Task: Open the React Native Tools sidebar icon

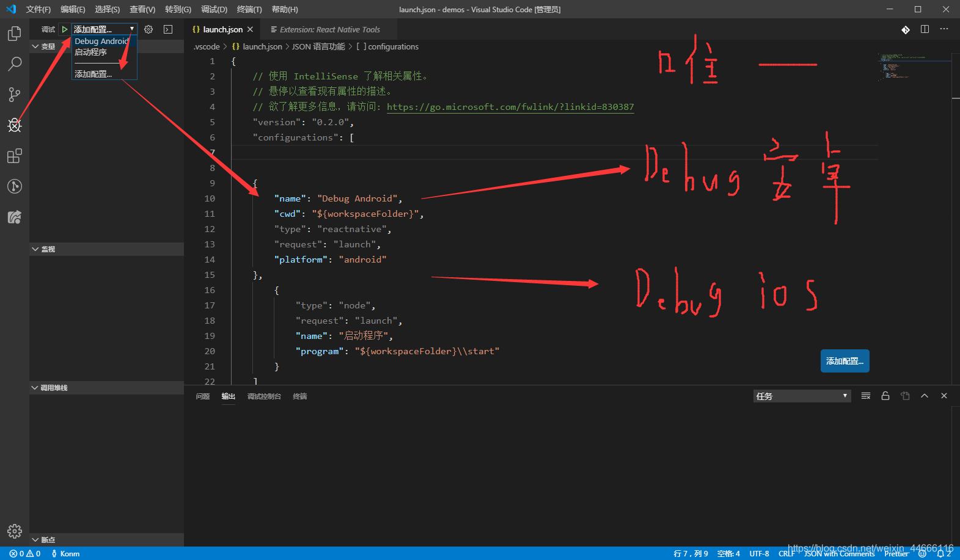Action: click(15, 217)
